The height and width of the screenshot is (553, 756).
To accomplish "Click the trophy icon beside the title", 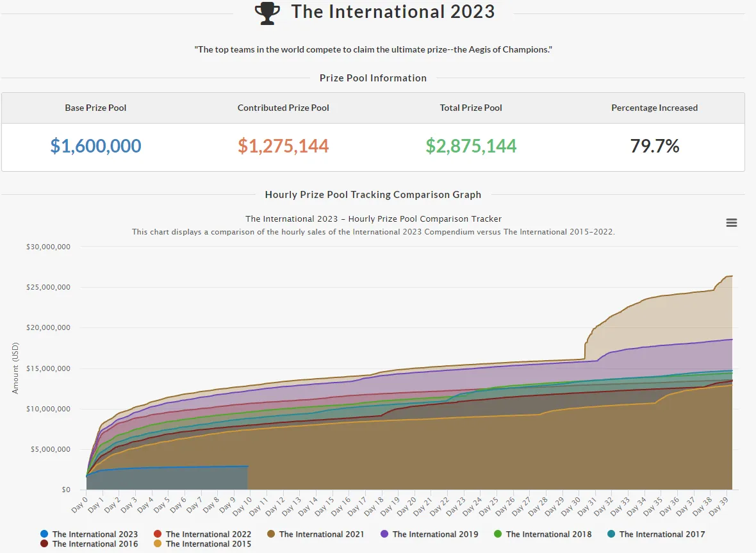I will tap(267, 13).
